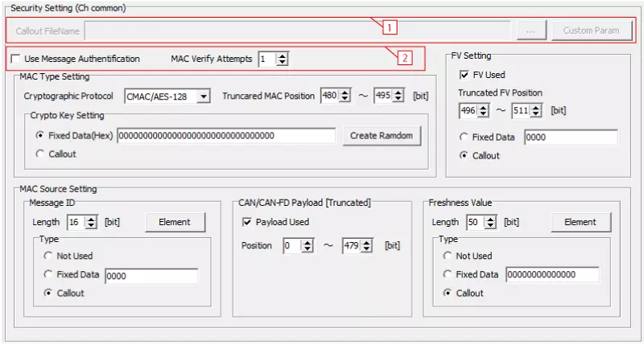Increase Freshness Value Length
The width and height of the screenshot is (644, 345).
click(x=490, y=219)
